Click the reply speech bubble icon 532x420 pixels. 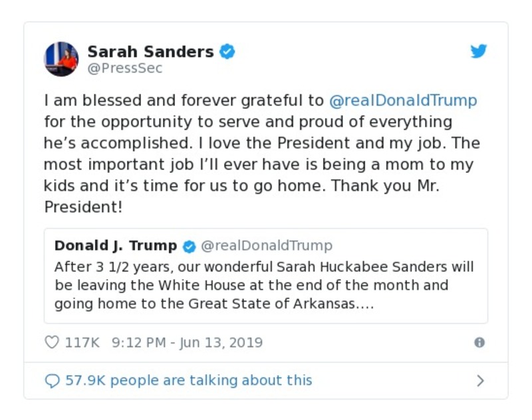pos(52,381)
